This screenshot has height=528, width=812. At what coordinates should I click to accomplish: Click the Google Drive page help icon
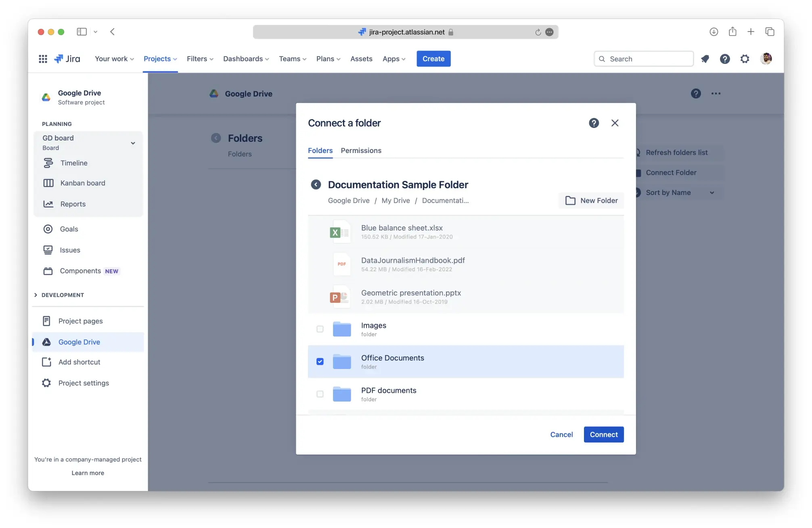point(696,94)
